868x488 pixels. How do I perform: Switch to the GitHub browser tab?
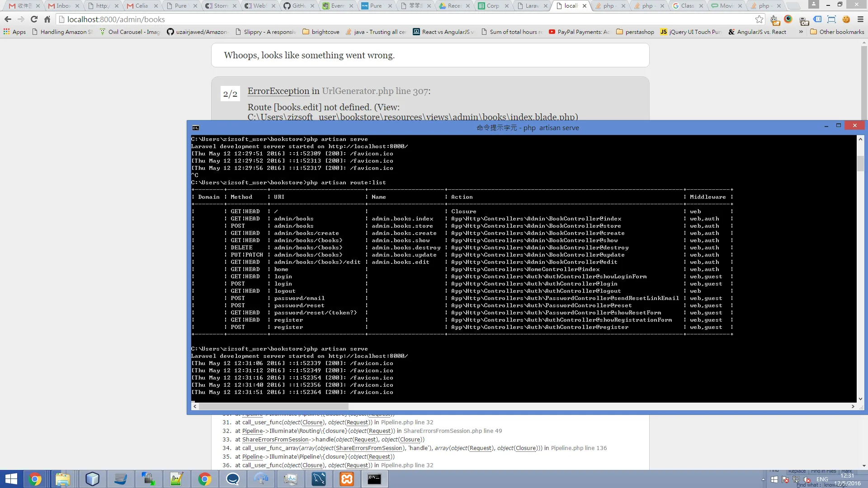tap(297, 6)
